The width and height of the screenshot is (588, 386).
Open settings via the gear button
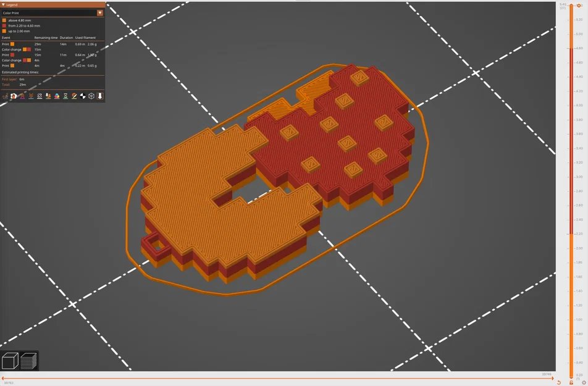584,382
